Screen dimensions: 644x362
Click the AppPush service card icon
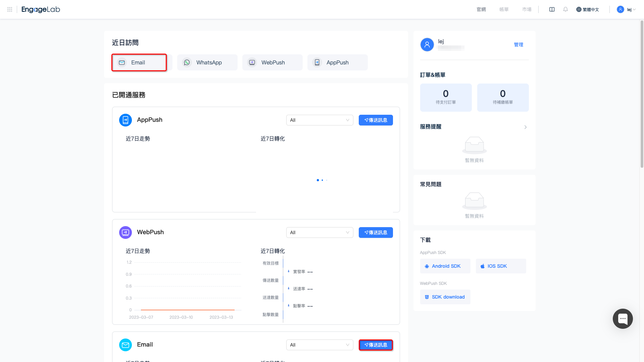(126, 120)
